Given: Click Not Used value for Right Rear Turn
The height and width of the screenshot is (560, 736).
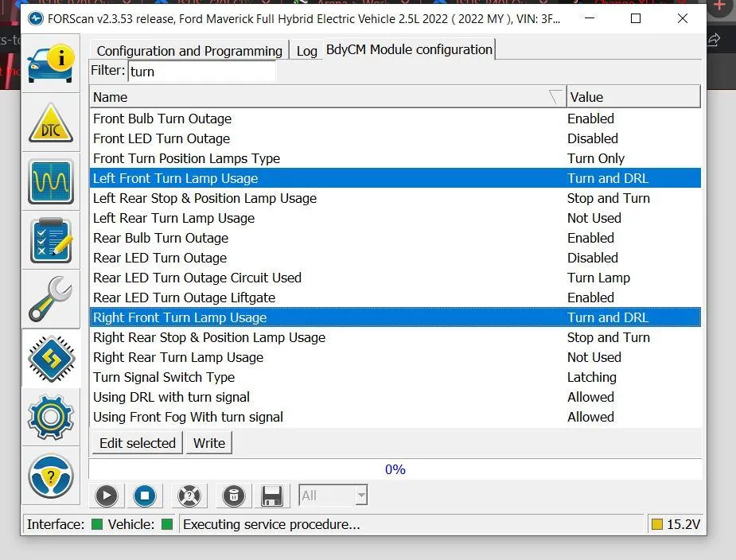Looking at the screenshot, I should pos(594,357).
